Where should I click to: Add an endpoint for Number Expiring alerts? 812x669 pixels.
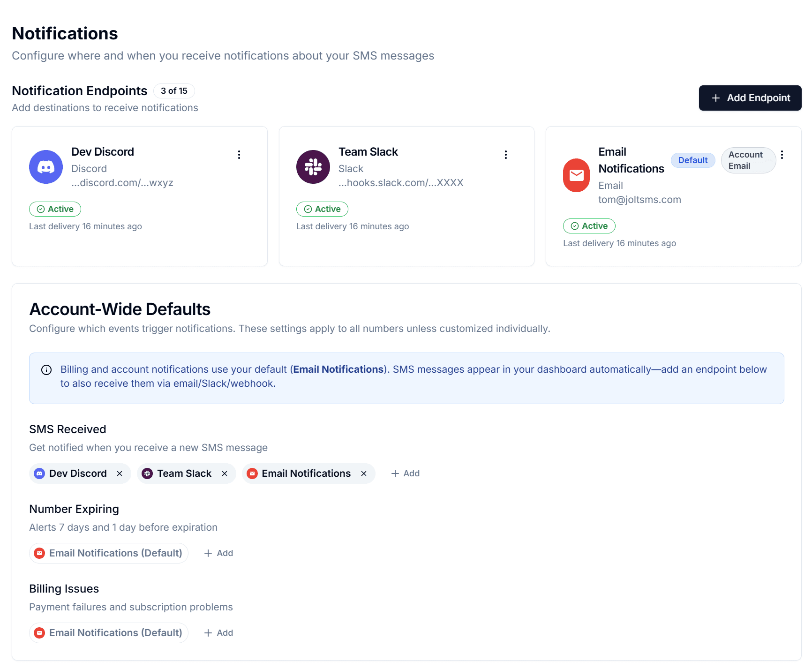218,553
